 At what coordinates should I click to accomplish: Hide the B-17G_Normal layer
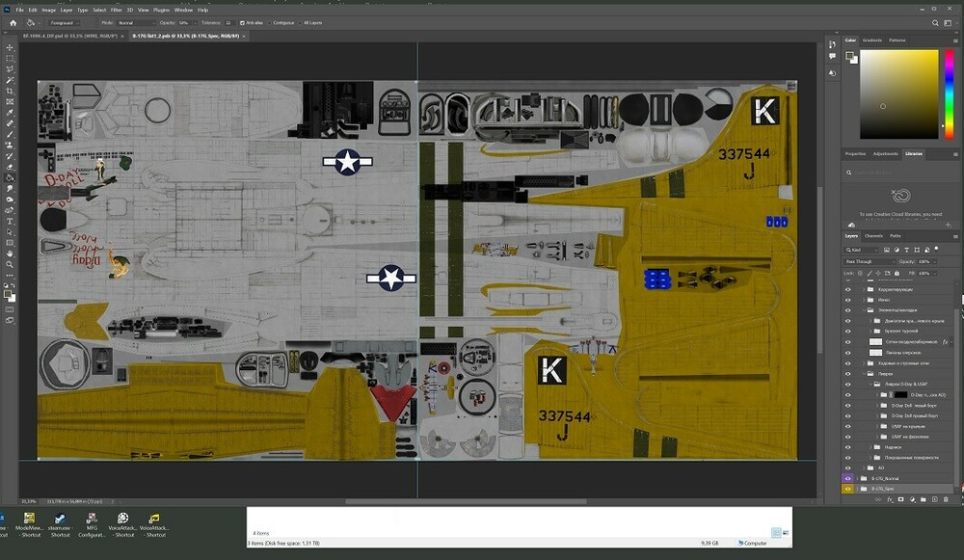pyautogui.click(x=846, y=477)
